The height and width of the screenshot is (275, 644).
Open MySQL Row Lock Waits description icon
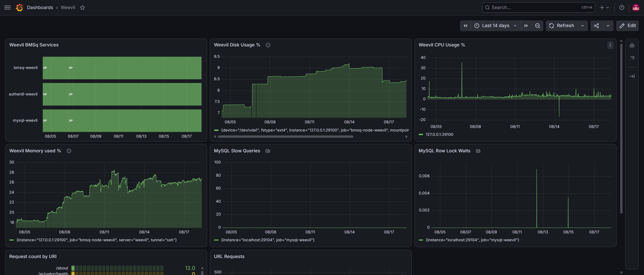tap(478, 151)
